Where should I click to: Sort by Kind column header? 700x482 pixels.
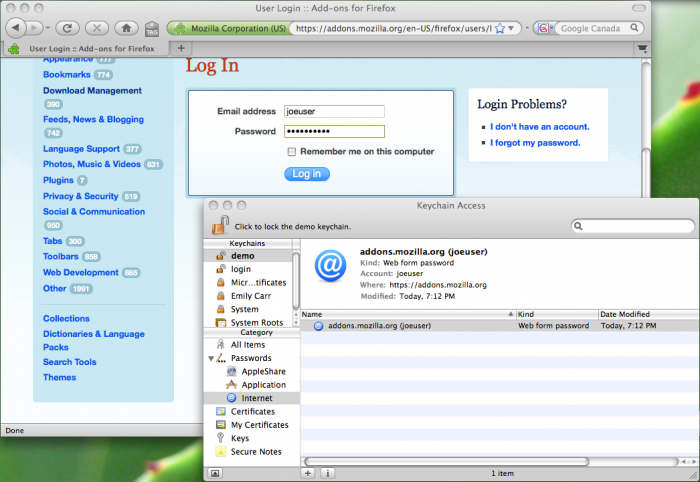557,314
